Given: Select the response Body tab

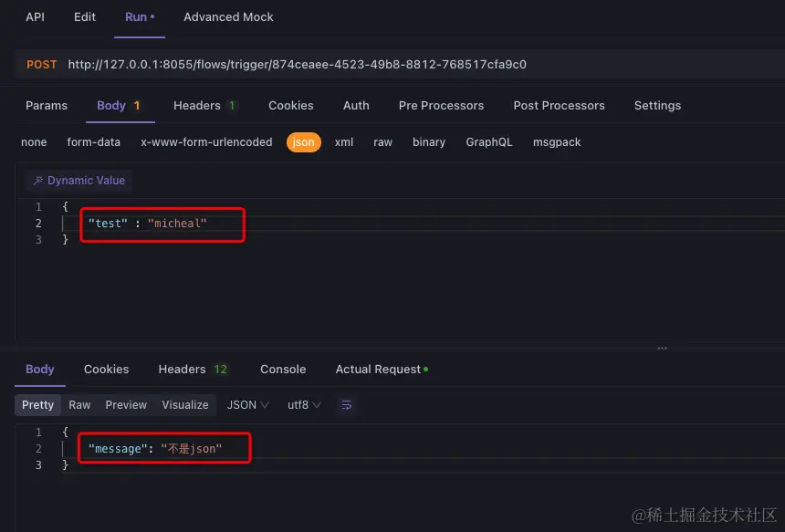Looking at the screenshot, I should coord(40,370).
